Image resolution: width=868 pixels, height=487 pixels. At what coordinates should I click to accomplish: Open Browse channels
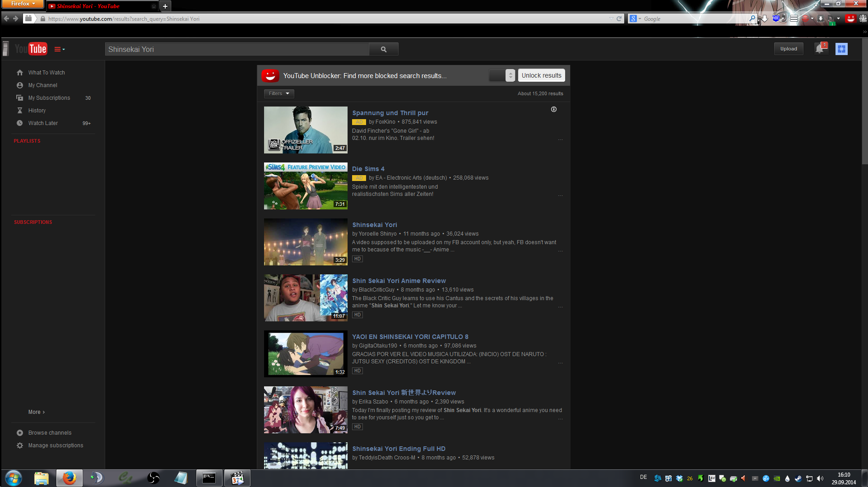50,433
